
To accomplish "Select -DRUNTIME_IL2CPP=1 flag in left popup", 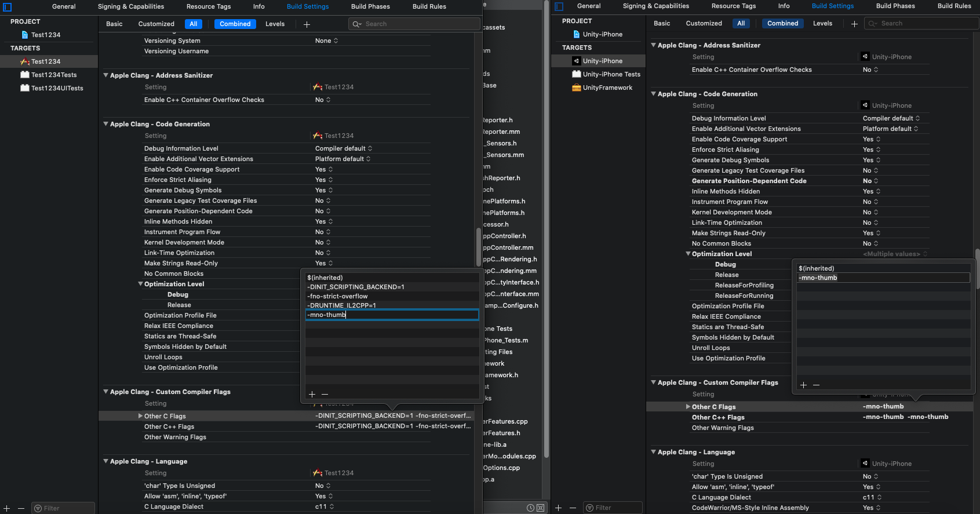I will 392,305.
